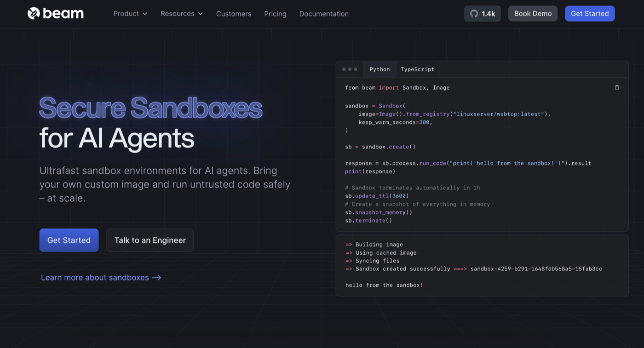Copy the code snippet with the clipboard icon
644x348 pixels.
(617, 87)
